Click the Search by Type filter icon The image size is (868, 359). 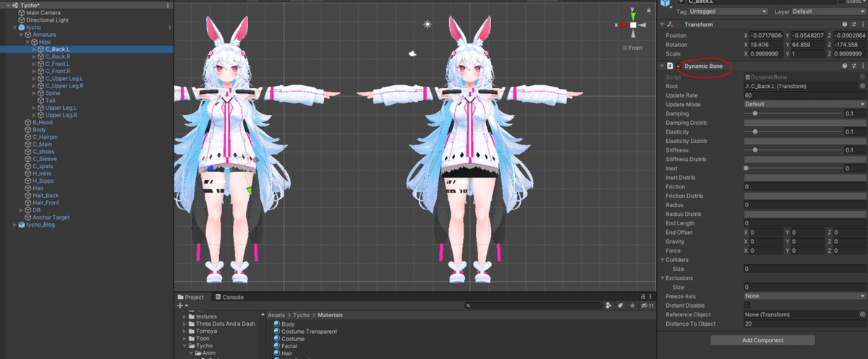point(610,306)
